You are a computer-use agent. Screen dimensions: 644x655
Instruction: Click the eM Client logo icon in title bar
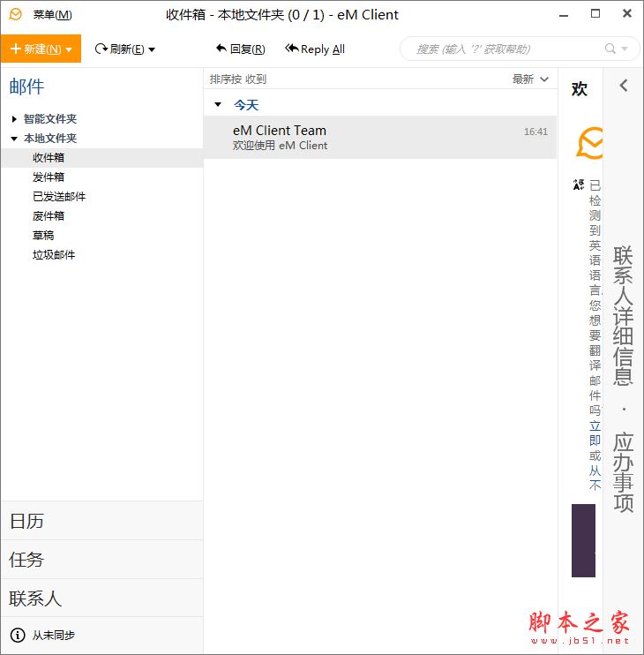point(16,14)
